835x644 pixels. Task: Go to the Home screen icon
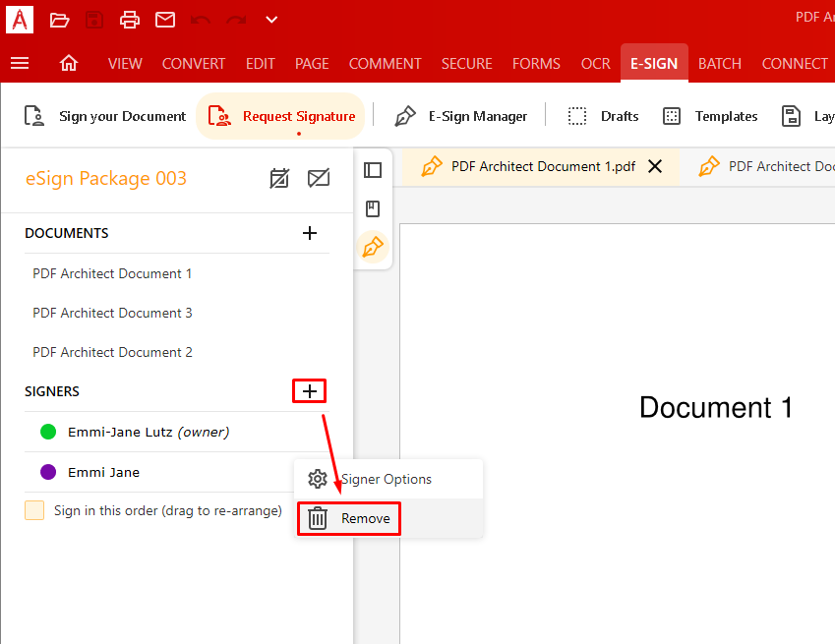point(68,63)
